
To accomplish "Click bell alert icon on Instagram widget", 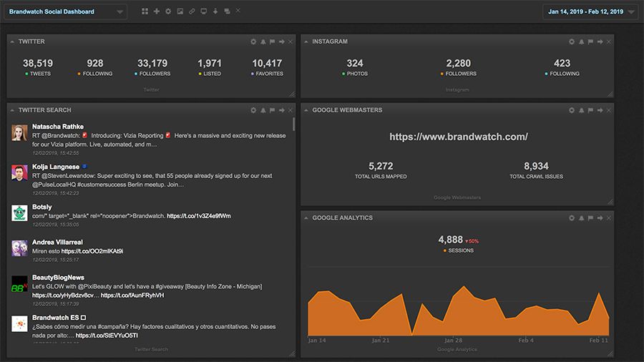I will 580,41.
